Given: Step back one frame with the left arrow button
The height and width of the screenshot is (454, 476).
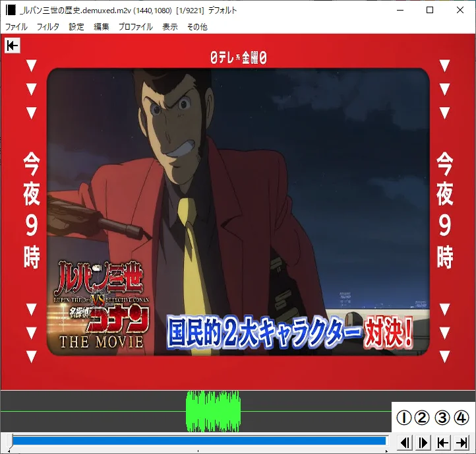Looking at the screenshot, I should click(406, 442).
